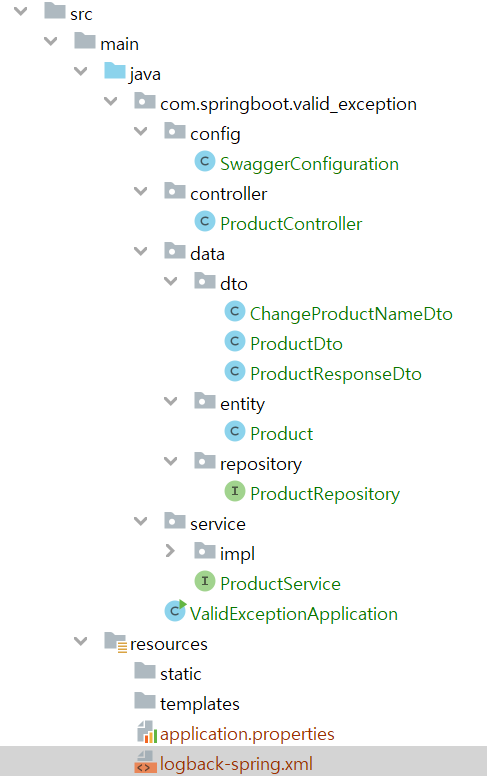Collapse the controller package chevron
The height and width of the screenshot is (779, 487).
point(141,191)
